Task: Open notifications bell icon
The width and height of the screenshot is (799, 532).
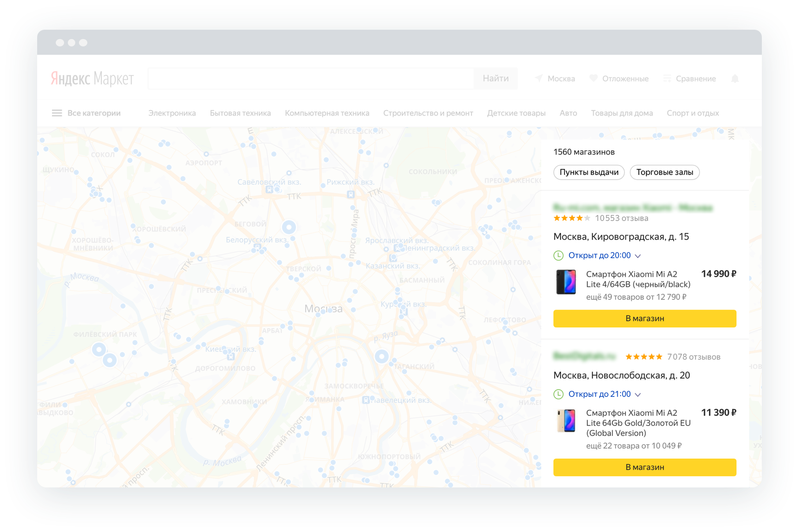Action: click(735, 78)
